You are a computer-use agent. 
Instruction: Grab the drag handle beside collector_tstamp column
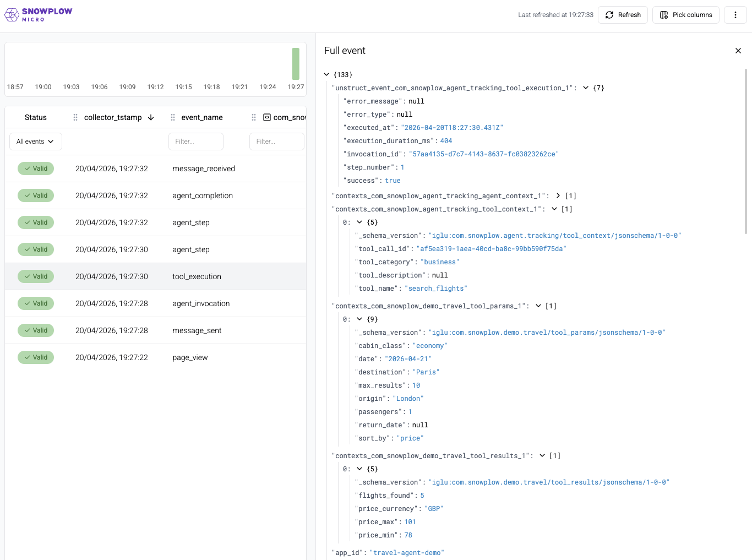coord(75,117)
